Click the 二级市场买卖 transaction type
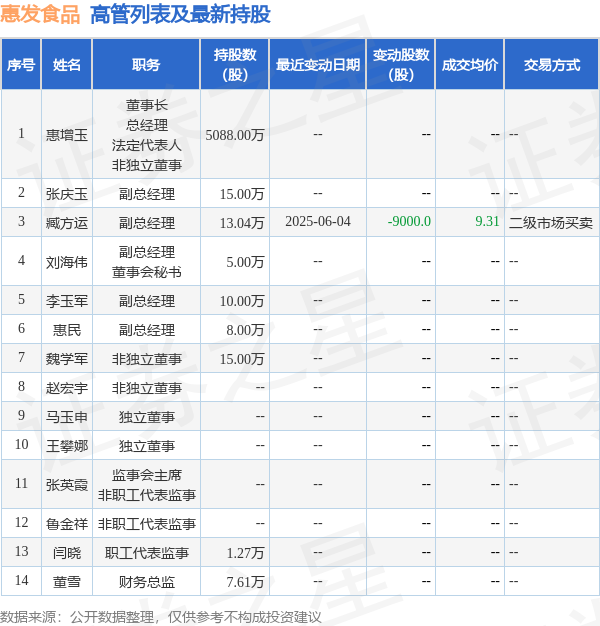The image size is (600, 626). click(x=551, y=223)
